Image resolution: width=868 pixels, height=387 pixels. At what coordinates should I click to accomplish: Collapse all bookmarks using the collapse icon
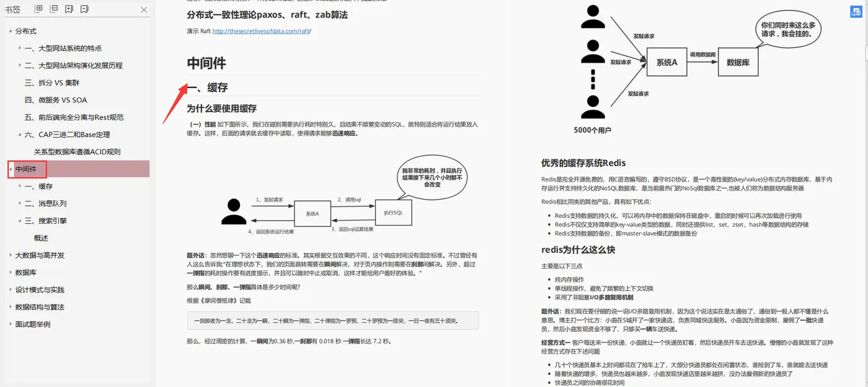(54, 9)
